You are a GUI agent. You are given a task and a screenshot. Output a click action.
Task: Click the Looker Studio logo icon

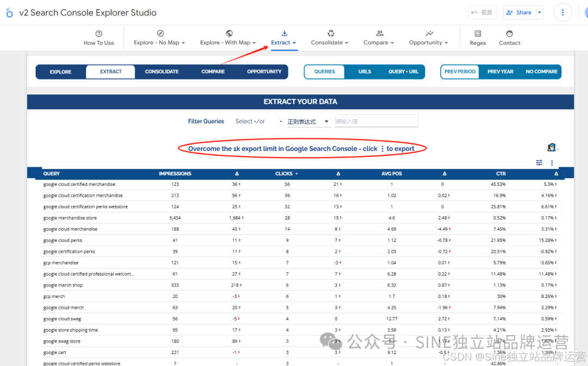(x=9, y=13)
